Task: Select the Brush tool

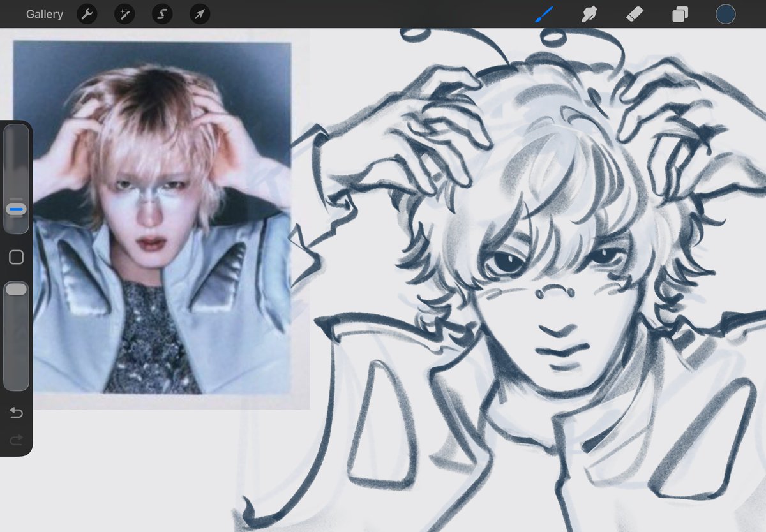Action: coord(544,14)
